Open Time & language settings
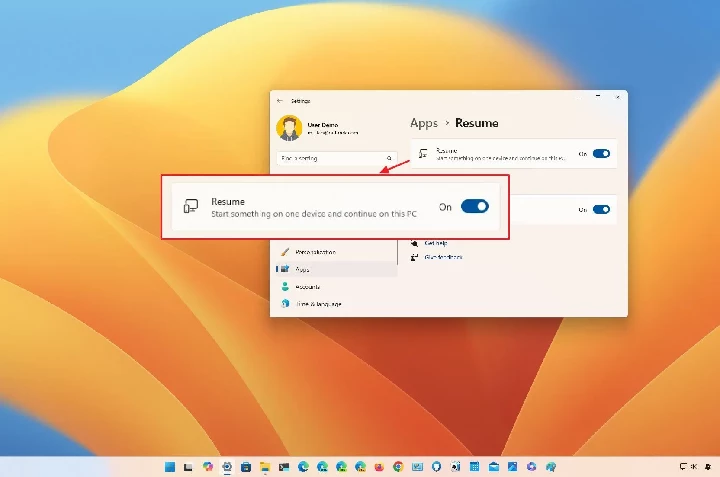This screenshot has width=720, height=477. 318,303
